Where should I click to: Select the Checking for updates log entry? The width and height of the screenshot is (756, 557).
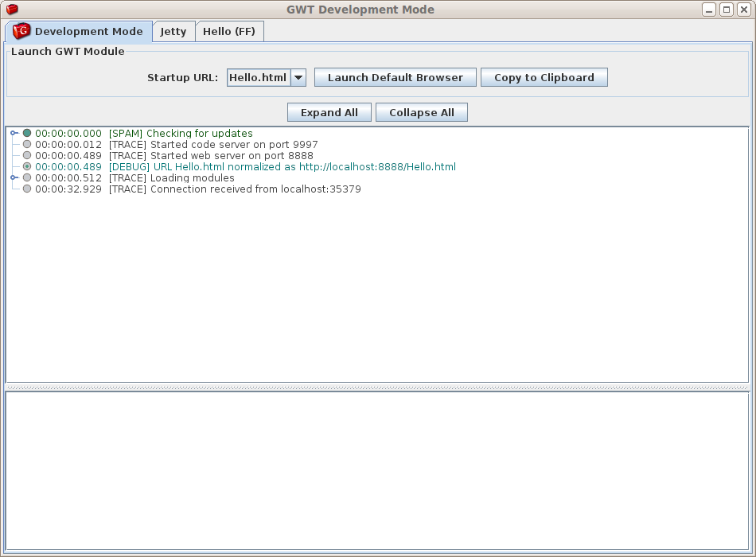[x=144, y=133]
